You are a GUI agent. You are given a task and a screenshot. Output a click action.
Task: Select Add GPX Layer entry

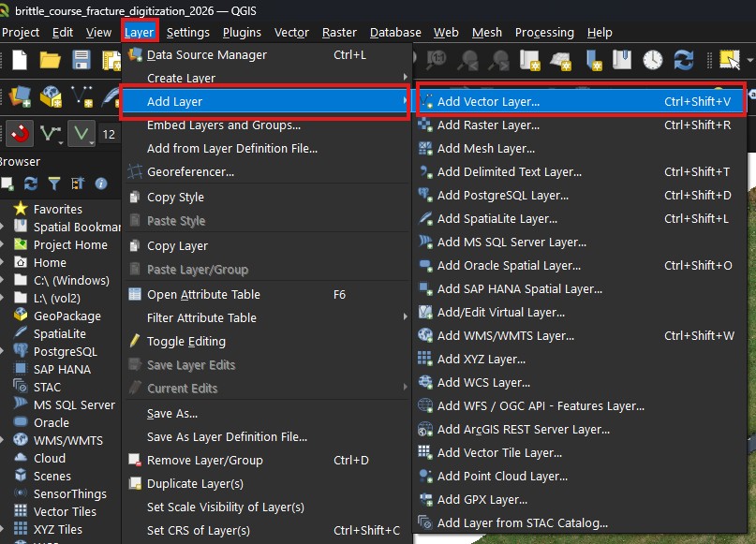[x=582, y=500]
